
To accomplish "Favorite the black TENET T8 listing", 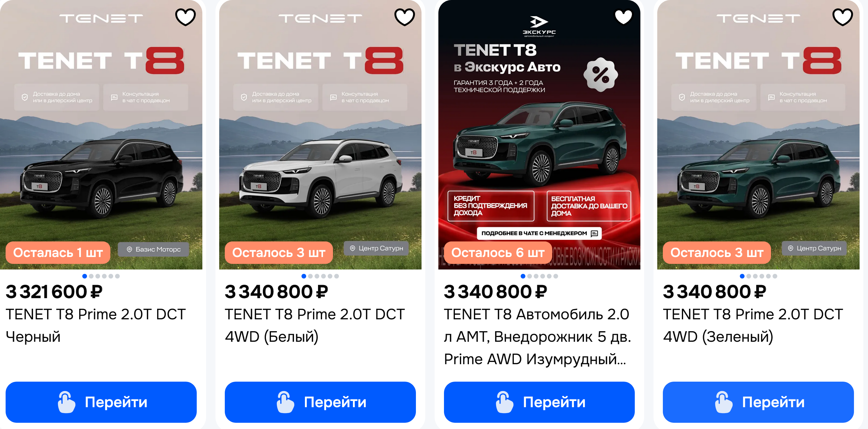I will tap(185, 17).
